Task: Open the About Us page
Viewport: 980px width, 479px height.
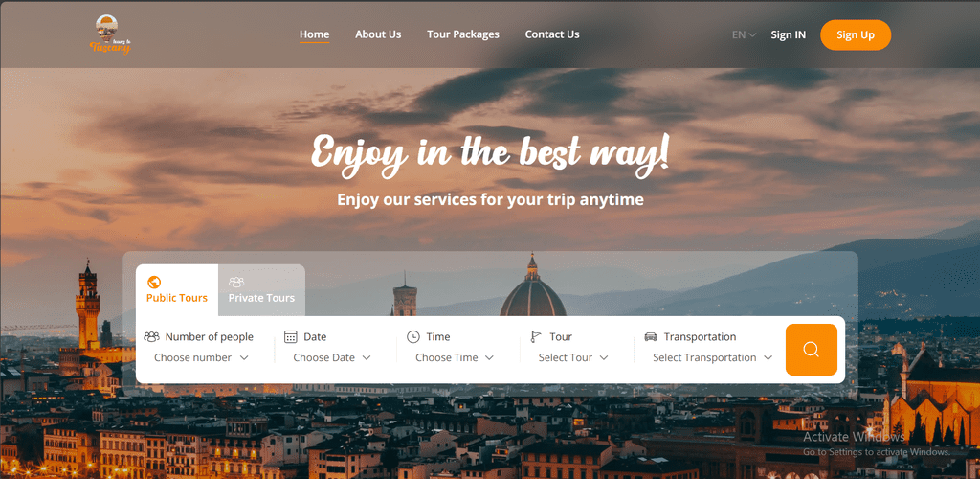Action: 378,34
